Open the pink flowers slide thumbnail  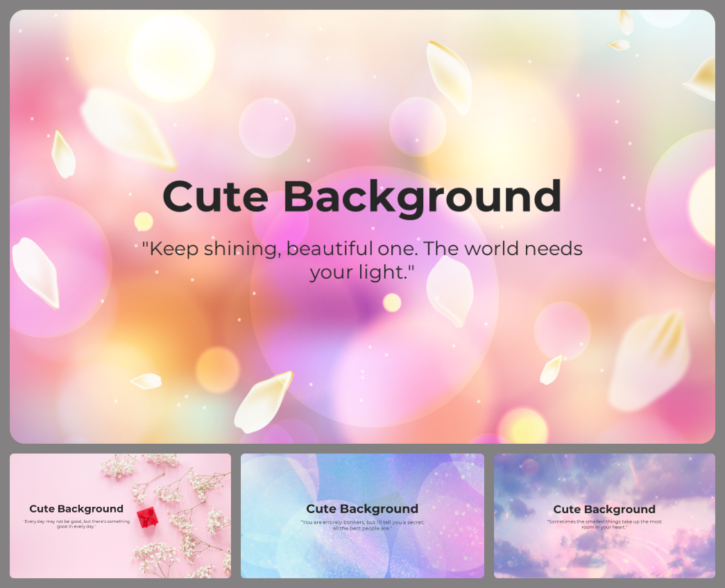point(120,516)
